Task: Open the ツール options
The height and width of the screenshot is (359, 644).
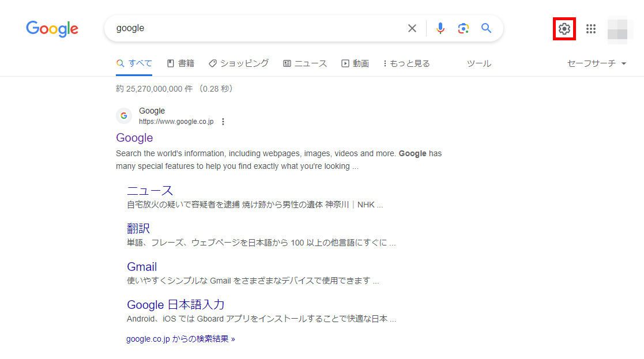Action: point(479,63)
